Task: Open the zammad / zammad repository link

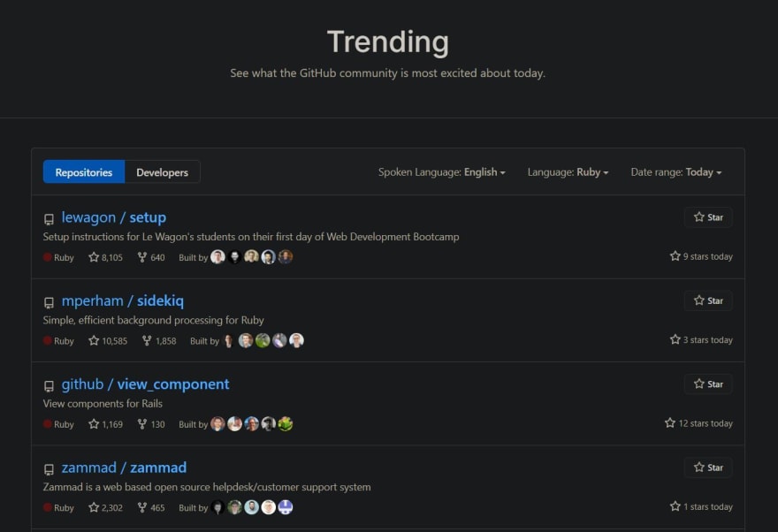Action: [x=124, y=467]
